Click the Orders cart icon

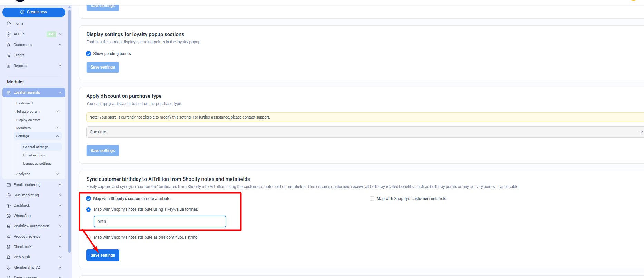9,55
